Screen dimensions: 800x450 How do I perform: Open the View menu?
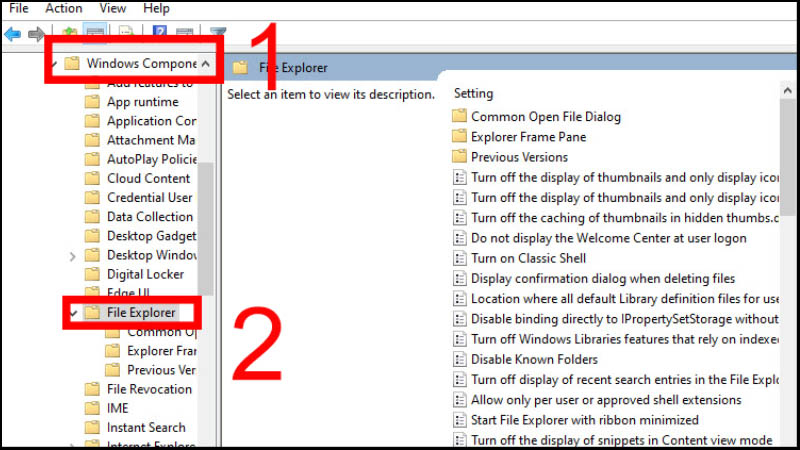point(113,9)
